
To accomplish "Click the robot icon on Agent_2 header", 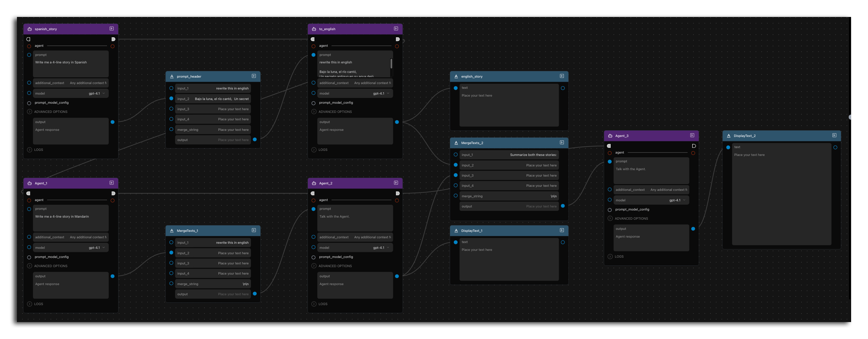I will 314,183.
